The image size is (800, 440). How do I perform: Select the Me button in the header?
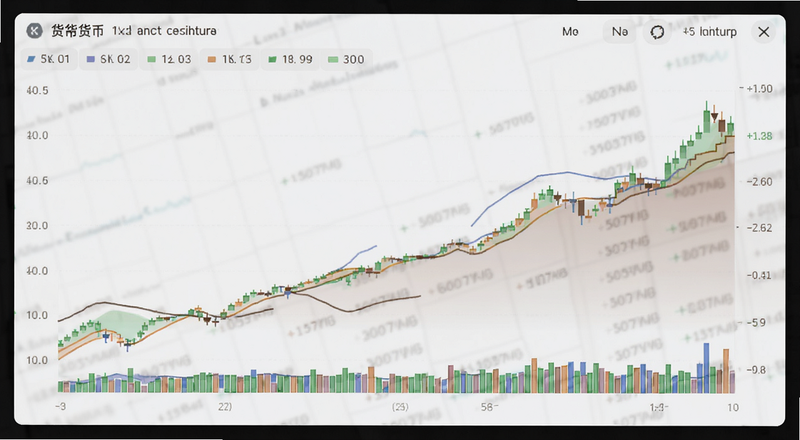[x=570, y=32]
